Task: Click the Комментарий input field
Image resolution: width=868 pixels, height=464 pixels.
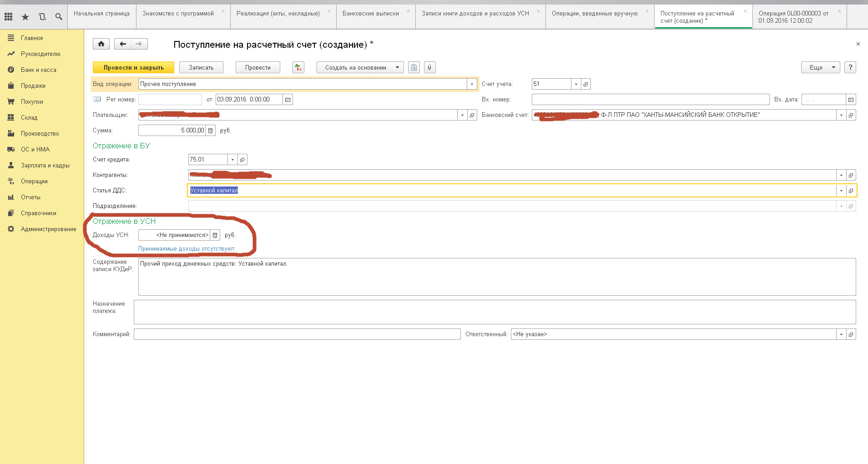Action: click(297, 334)
